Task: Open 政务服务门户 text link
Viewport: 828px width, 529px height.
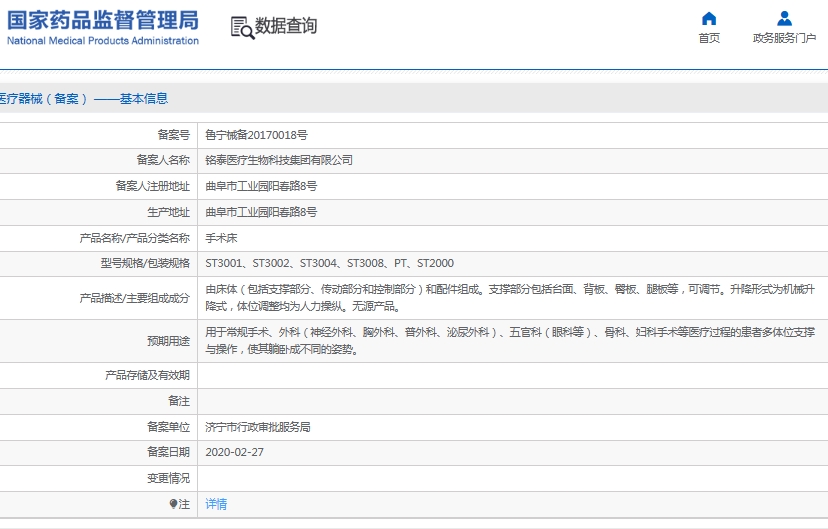Action: pos(784,38)
